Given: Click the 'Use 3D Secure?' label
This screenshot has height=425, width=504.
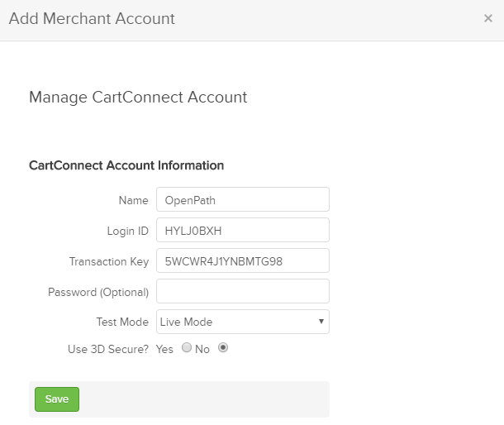Looking at the screenshot, I should pyautogui.click(x=108, y=349).
